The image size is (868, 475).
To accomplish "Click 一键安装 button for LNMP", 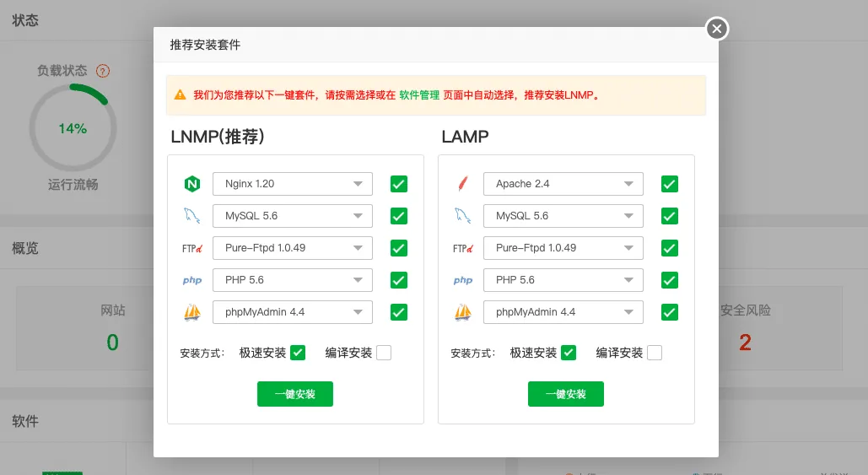I will tap(295, 394).
